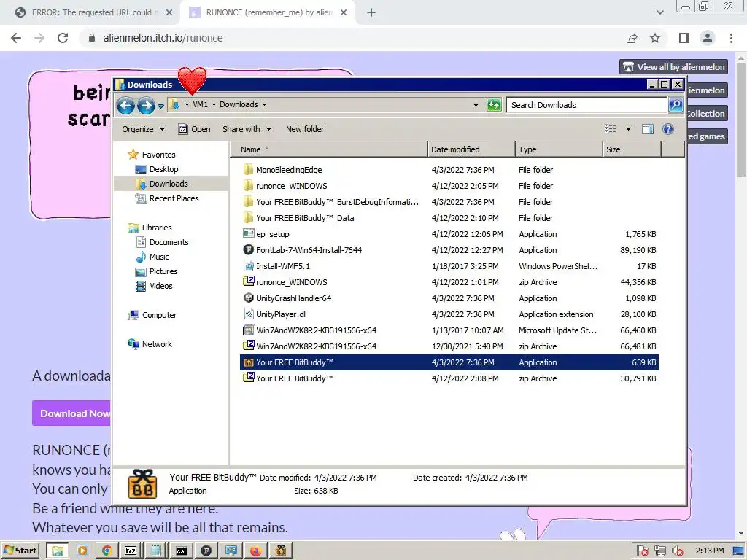The image size is (747, 560).
Task: Expand the view options dropdown arrow
Action: 628,129
